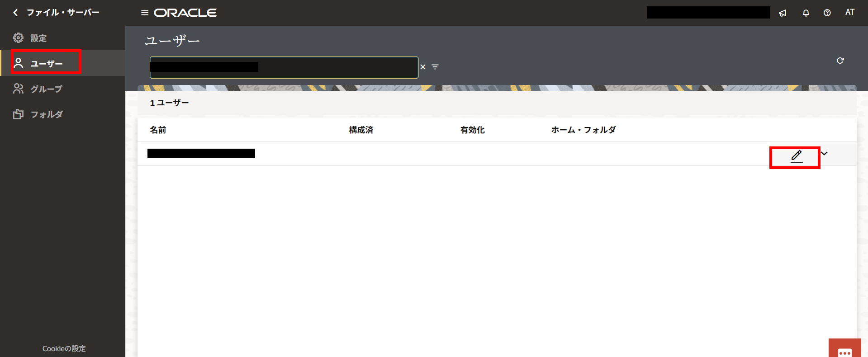
Task: Open the red chat assistant button
Action: pos(845,348)
